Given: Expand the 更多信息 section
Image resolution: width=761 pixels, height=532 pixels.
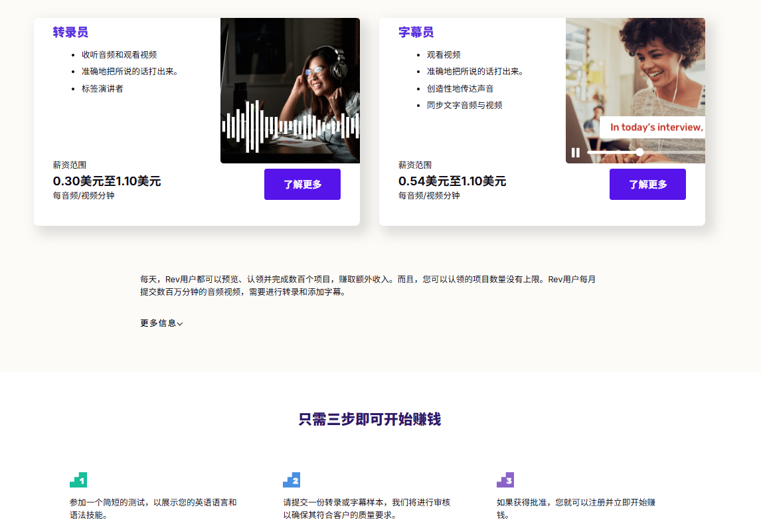Looking at the screenshot, I should 157,323.
